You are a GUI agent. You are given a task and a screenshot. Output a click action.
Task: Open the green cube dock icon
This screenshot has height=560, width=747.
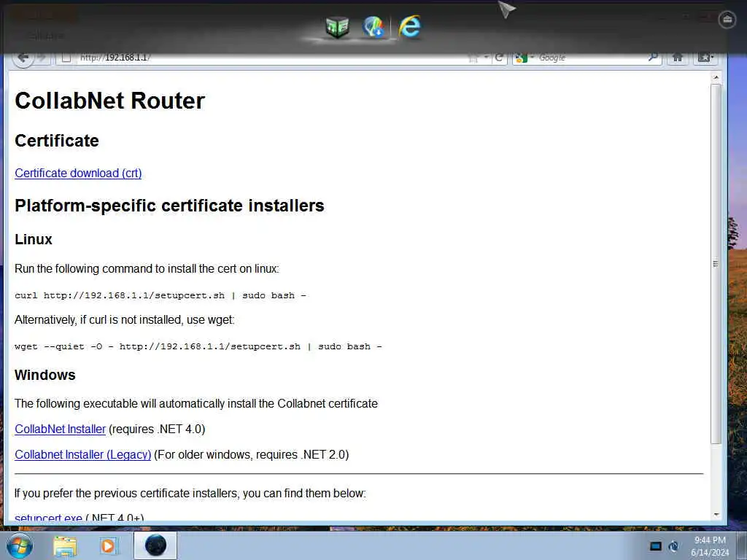click(x=338, y=27)
